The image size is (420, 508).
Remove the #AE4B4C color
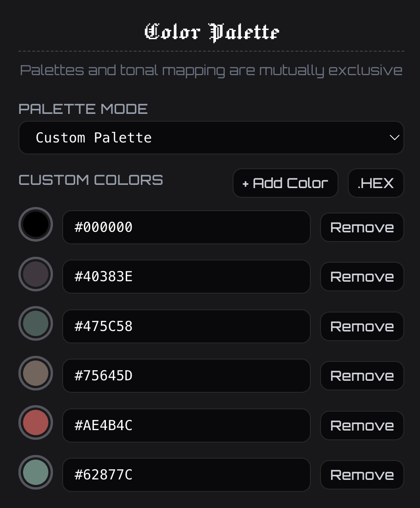coord(362,425)
